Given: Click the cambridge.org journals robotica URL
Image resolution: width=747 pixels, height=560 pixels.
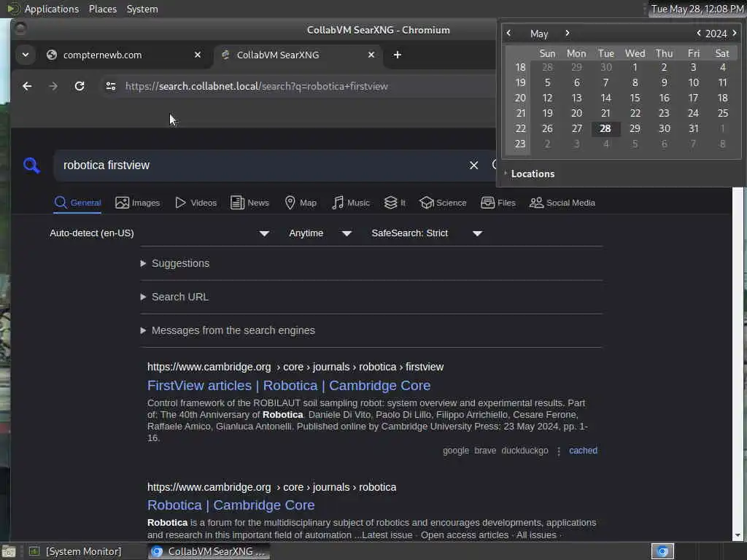Looking at the screenshot, I should (271, 487).
